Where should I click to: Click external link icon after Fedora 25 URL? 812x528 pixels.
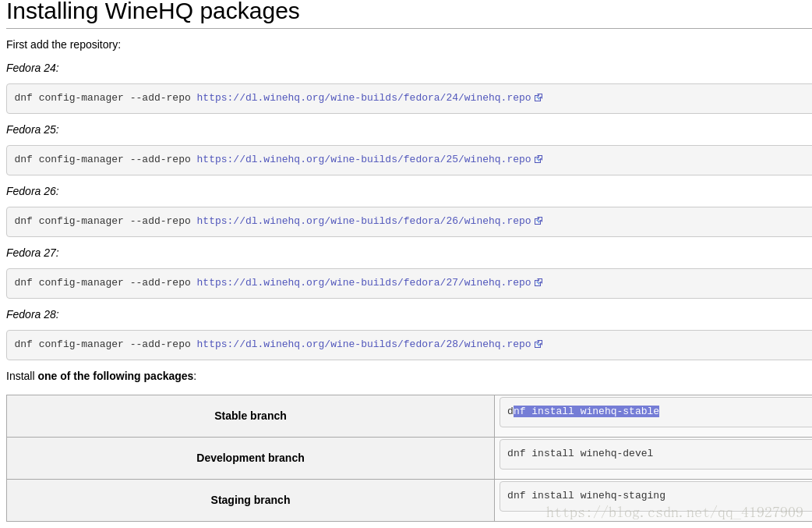(538, 159)
